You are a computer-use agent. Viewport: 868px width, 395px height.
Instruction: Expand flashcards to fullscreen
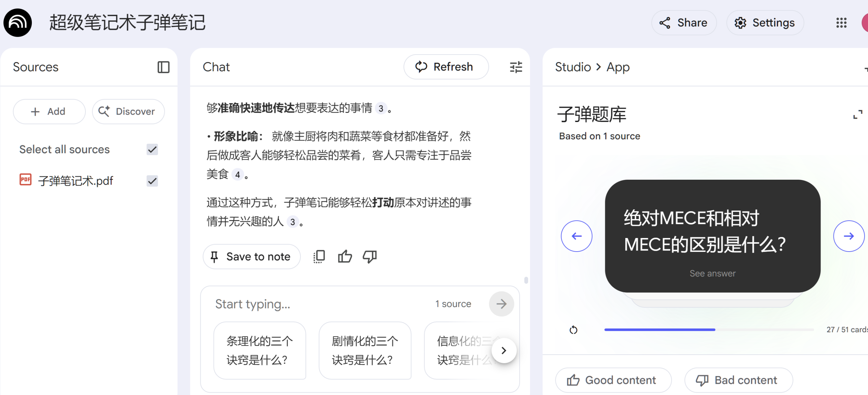click(857, 115)
